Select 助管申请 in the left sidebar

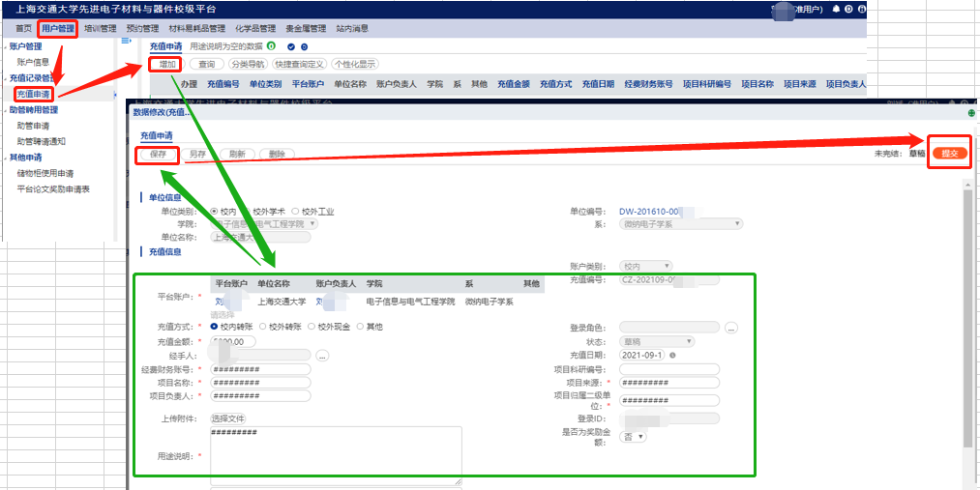[x=33, y=126]
